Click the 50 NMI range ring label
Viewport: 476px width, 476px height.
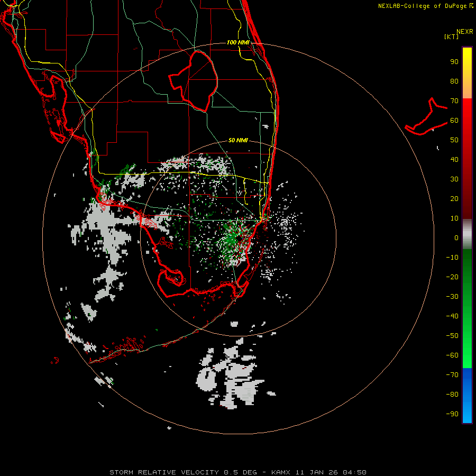coord(238,140)
